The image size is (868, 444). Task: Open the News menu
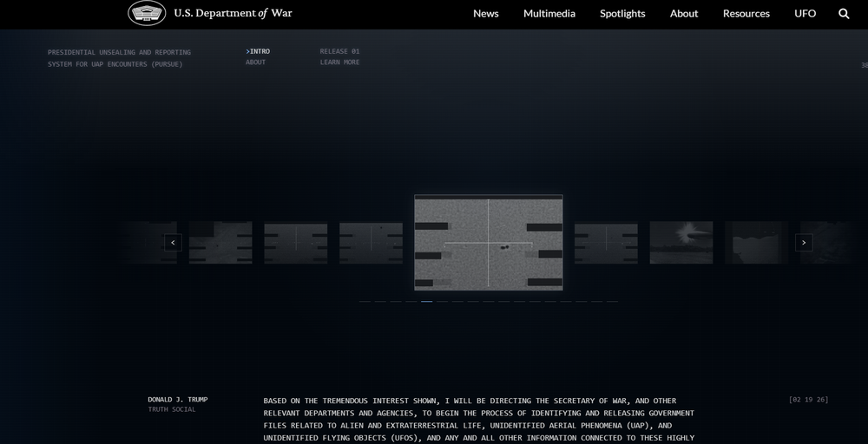tap(485, 14)
